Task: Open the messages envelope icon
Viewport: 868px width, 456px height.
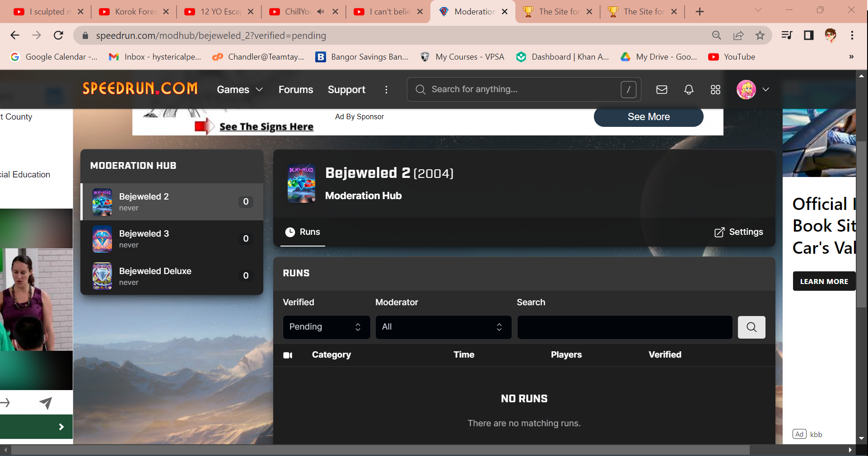Action: point(662,89)
